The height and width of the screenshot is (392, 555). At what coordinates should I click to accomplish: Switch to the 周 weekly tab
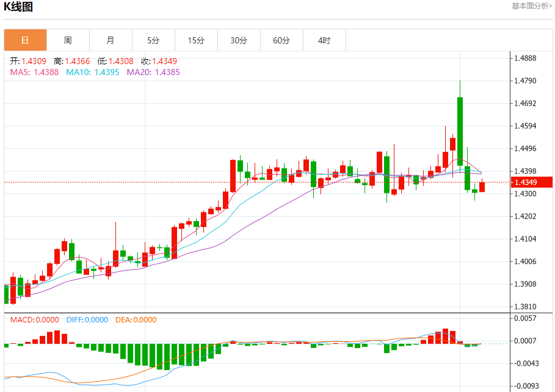pyautogui.click(x=68, y=40)
